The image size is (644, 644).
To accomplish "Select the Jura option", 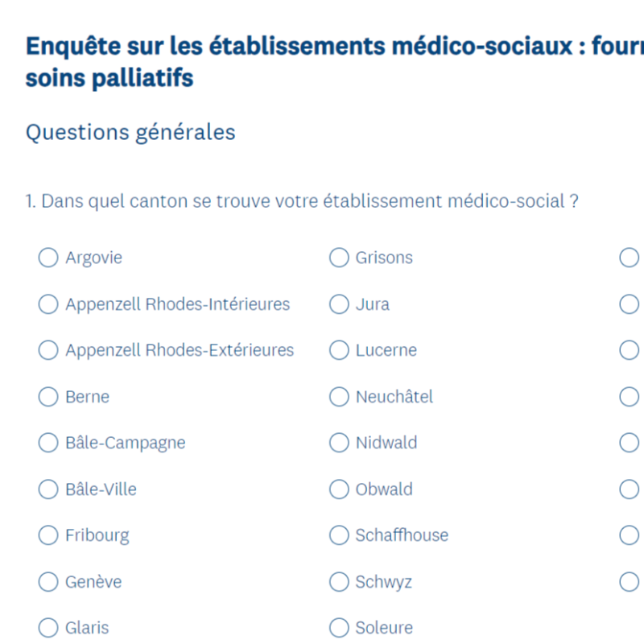I will pyautogui.click(x=339, y=304).
